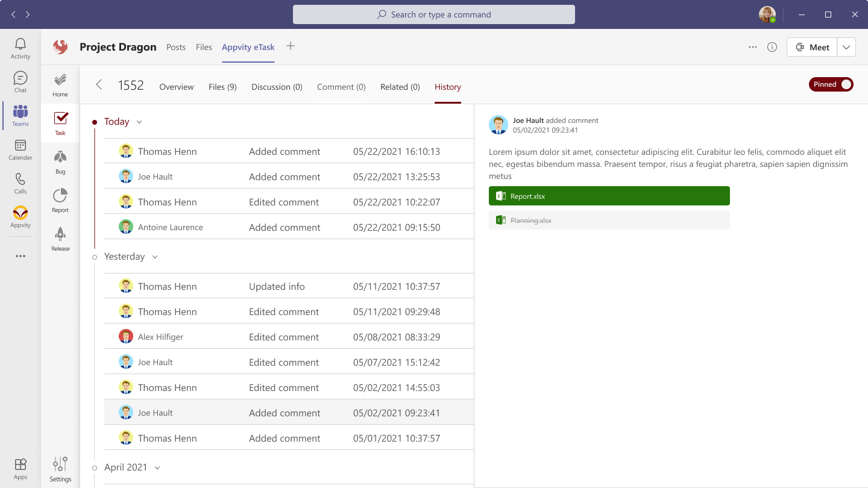Open eTask Settings at the bottom sidebar

click(60, 468)
